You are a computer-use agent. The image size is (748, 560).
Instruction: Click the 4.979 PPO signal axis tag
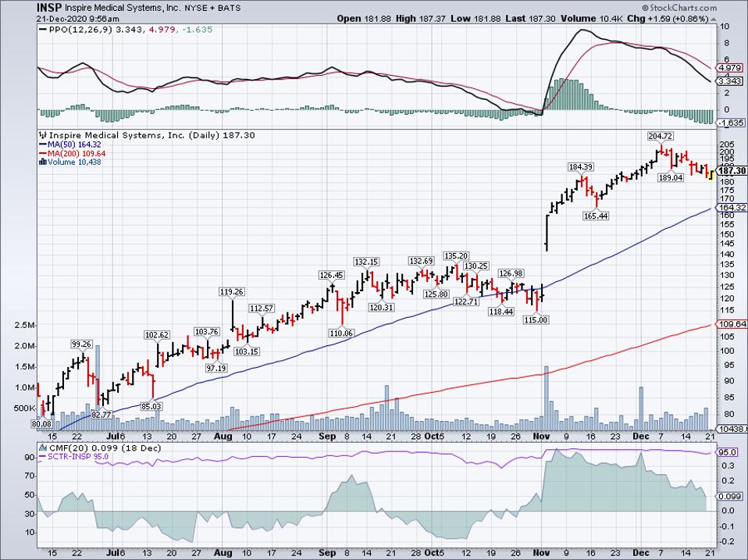coord(730,67)
